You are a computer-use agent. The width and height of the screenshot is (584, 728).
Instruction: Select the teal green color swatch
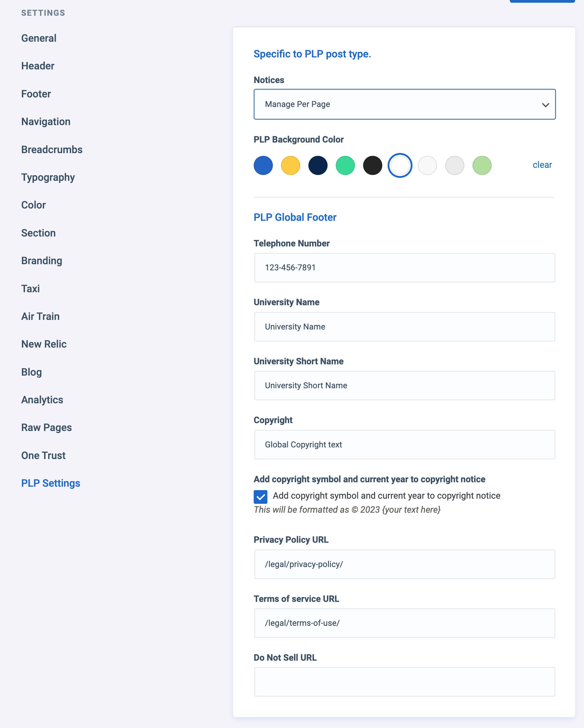click(345, 165)
